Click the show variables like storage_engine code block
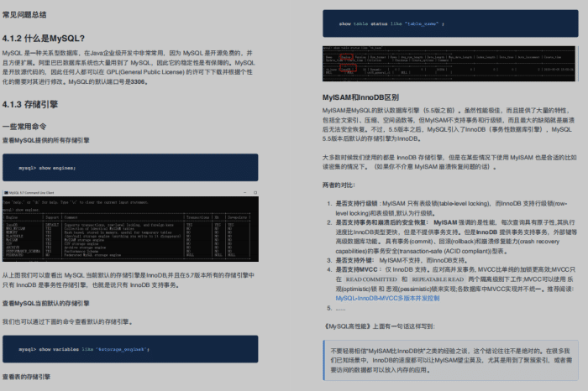The height and width of the screenshot is (391, 588). [x=130, y=349]
